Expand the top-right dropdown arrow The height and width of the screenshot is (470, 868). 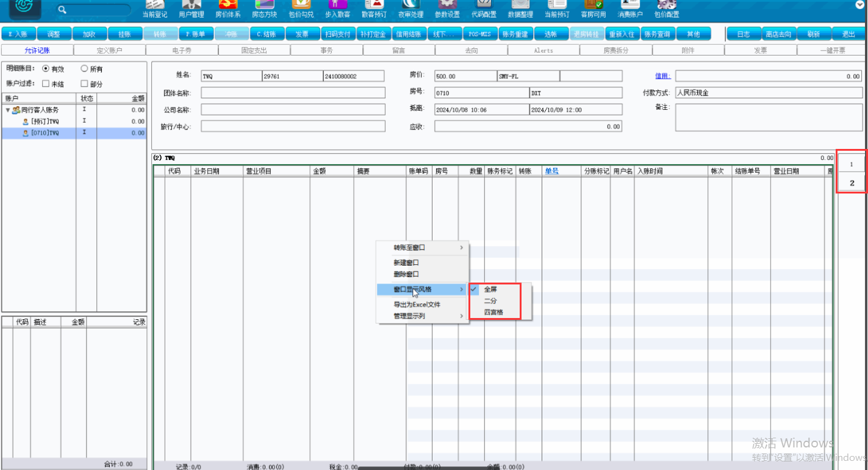(x=860, y=4)
